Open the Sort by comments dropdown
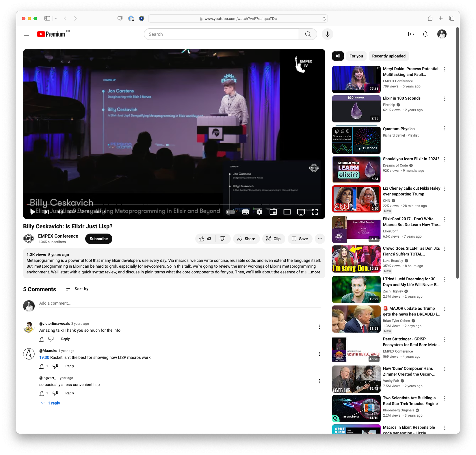 pos(77,289)
